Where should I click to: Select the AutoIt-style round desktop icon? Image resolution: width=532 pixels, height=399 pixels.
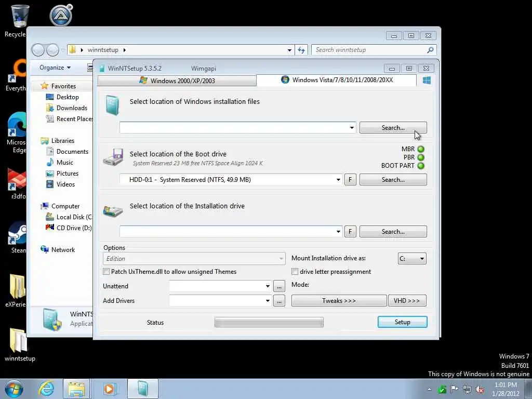pyautogui.click(x=61, y=15)
